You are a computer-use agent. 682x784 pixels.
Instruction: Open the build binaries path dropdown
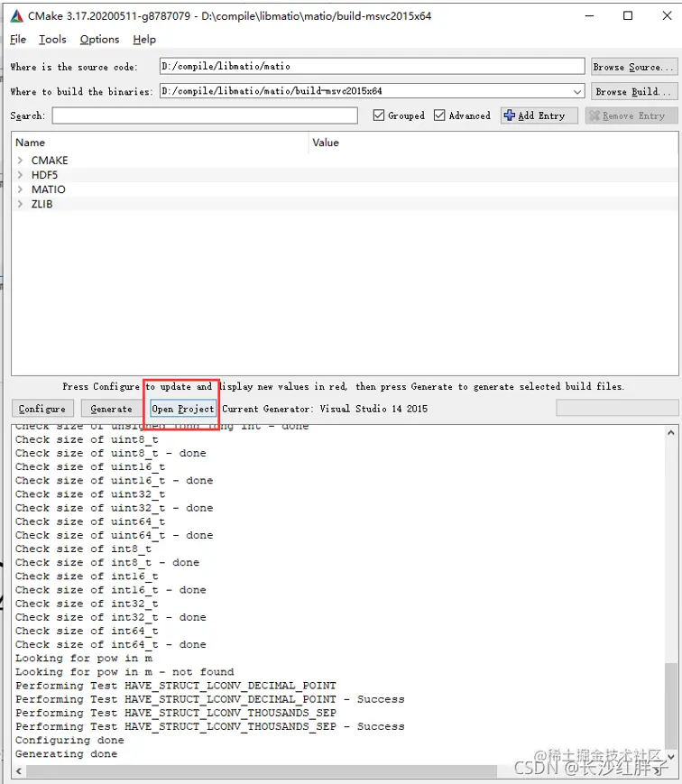pyautogui.click(x=577, y=91)
